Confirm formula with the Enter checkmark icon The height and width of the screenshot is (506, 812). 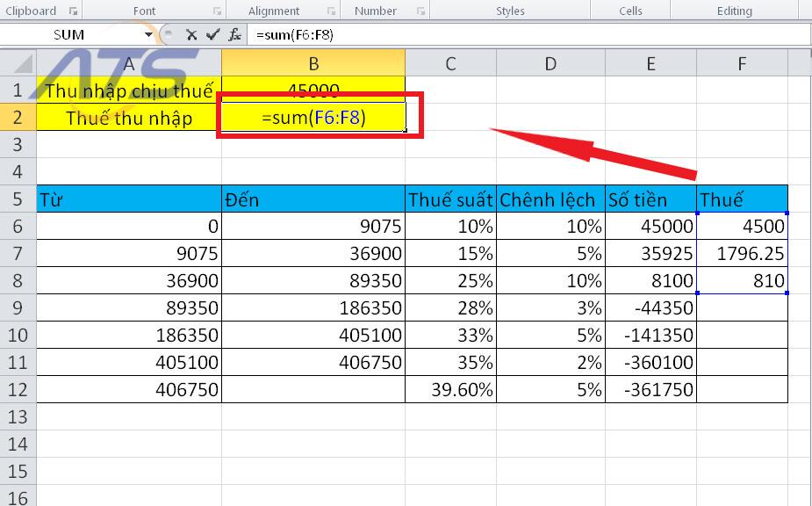pyautogui.click(x=212, y=35)
